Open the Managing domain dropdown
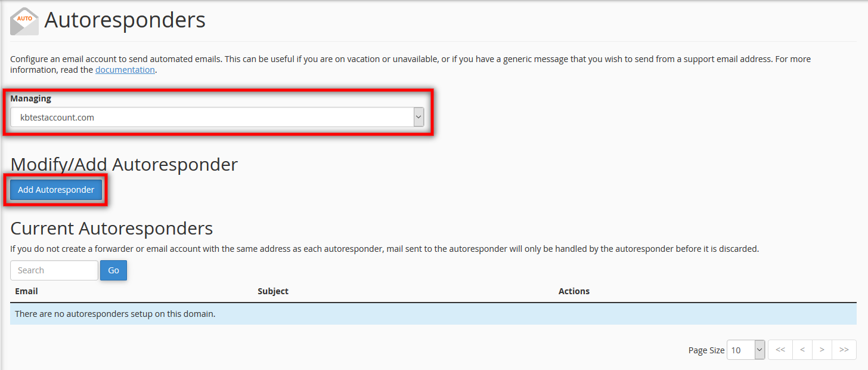The image size is (868, 370). pos(217,118)
